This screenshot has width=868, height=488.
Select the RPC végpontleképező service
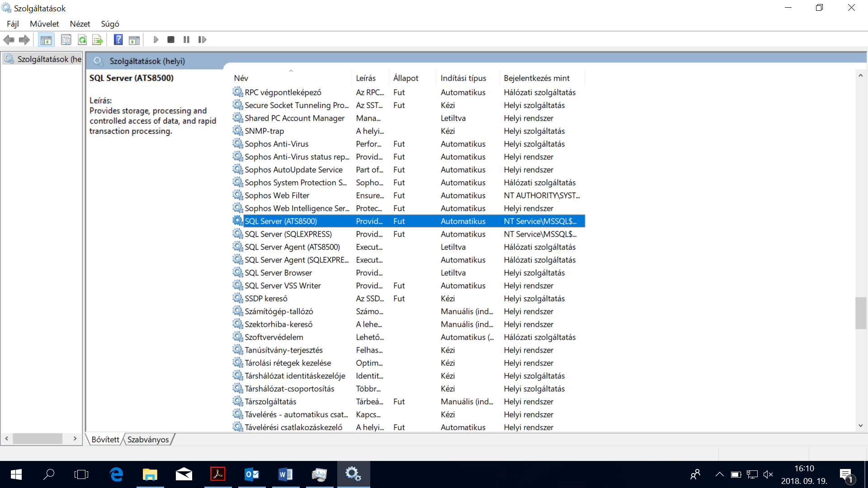pos(408,92)
